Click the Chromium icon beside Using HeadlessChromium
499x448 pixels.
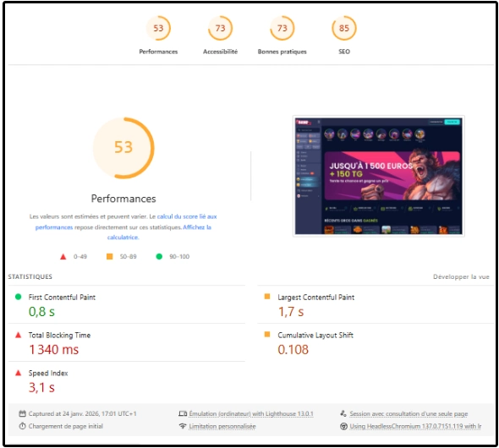pos(343,426)
